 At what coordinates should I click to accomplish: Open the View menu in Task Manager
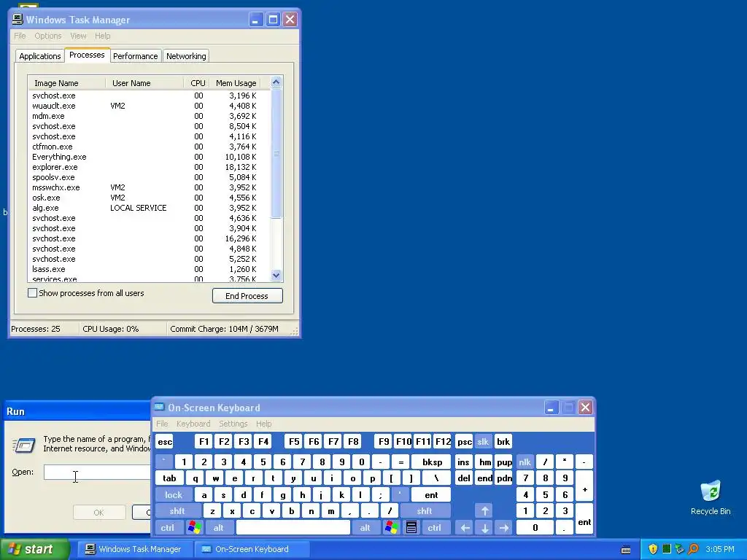(78, 36)
